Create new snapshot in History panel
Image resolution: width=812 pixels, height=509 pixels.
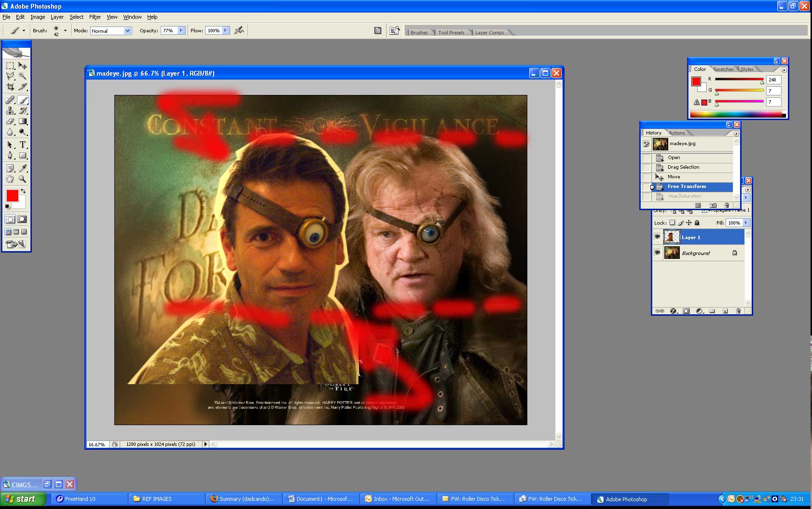point(713,205)
